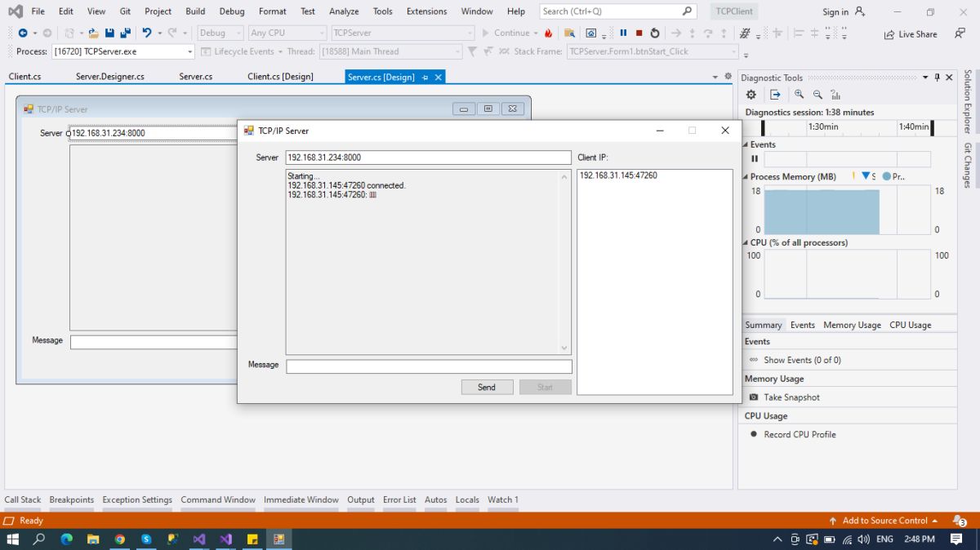The width and height of the screenshot is (980, 550).
Task: Open File Explorer from taskbar
Action: click(93, 539)
